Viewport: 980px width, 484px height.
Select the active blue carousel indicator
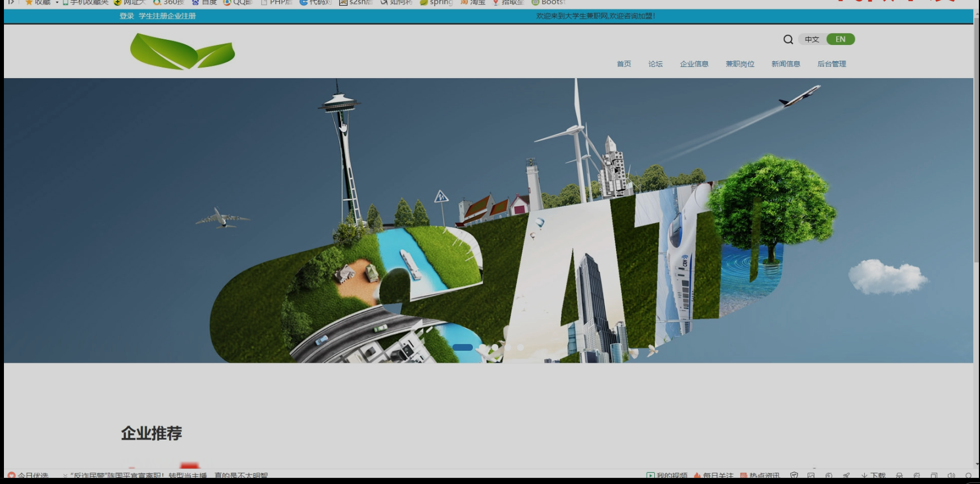point(462,347)
